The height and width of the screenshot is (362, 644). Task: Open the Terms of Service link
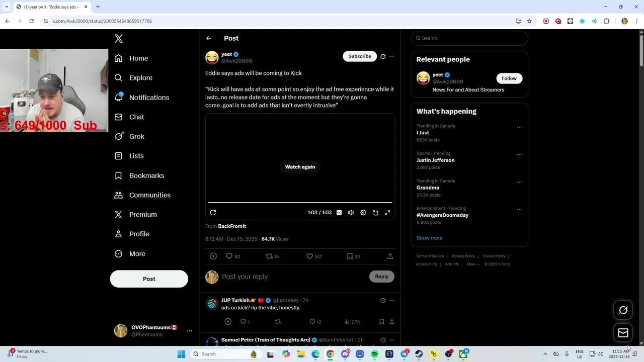tap(430, 256)
